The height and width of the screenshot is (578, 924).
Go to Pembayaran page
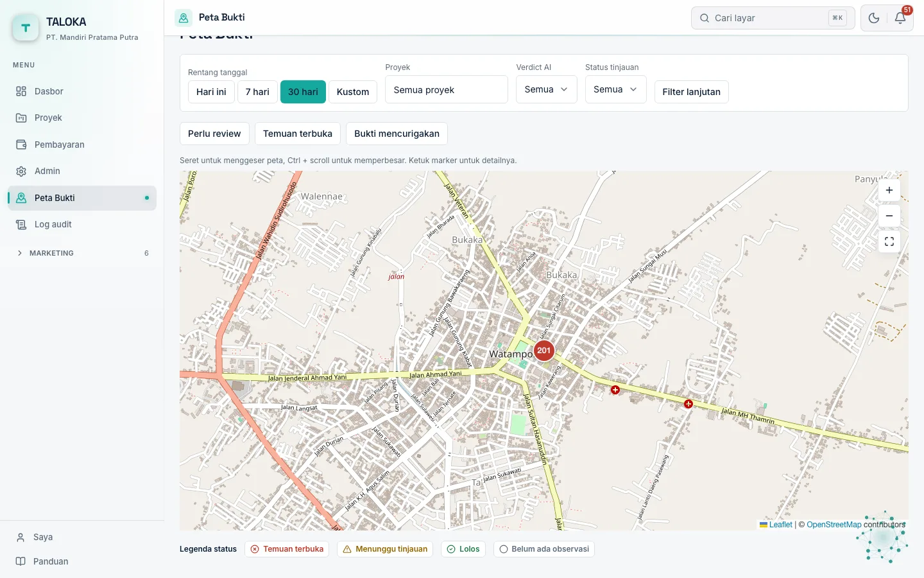coord(82,144)
